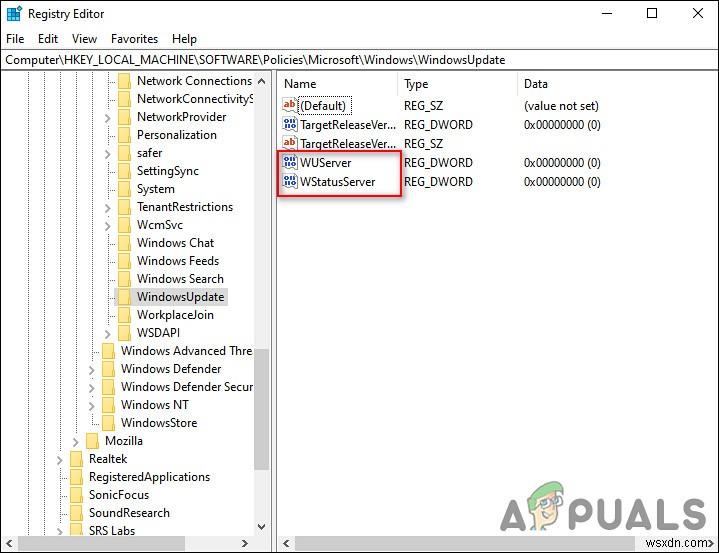Click the SettingSync folder icon
Image resolution: width=719 pixels, height=553 pixels.
pyautogui.click(x=124, y=171)
